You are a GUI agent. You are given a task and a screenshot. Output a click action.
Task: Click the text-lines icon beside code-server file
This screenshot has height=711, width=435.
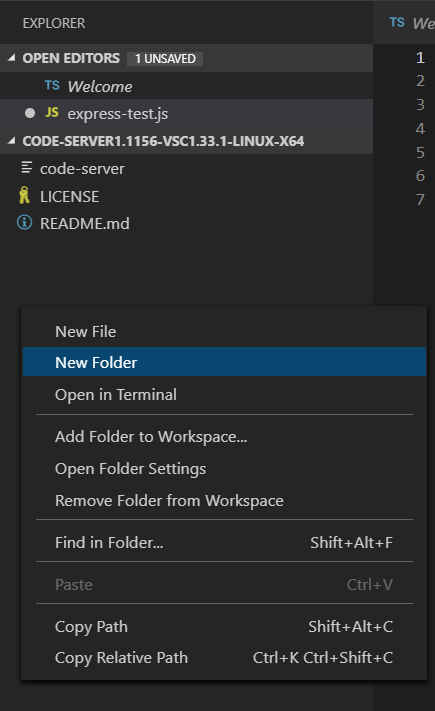[27, 168]
